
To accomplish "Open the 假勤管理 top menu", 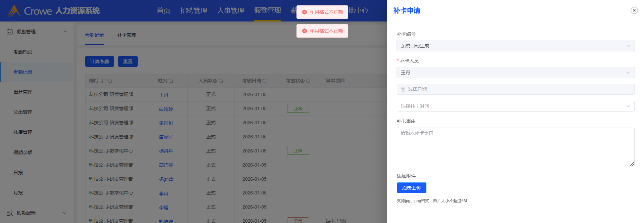I will point(268,10).
